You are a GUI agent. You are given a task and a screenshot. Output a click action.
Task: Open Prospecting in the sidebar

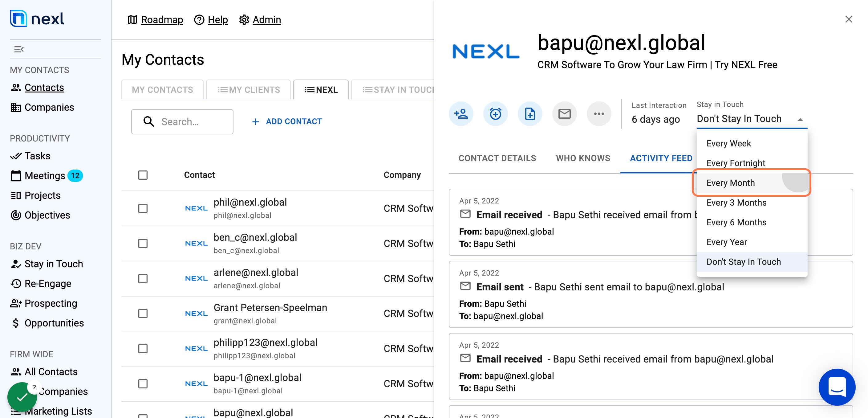point(44,303)
